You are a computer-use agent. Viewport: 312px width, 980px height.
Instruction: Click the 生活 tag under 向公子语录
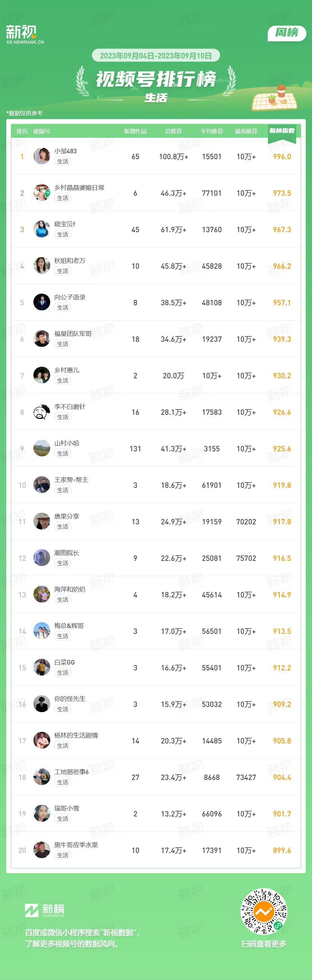point(63,307)
